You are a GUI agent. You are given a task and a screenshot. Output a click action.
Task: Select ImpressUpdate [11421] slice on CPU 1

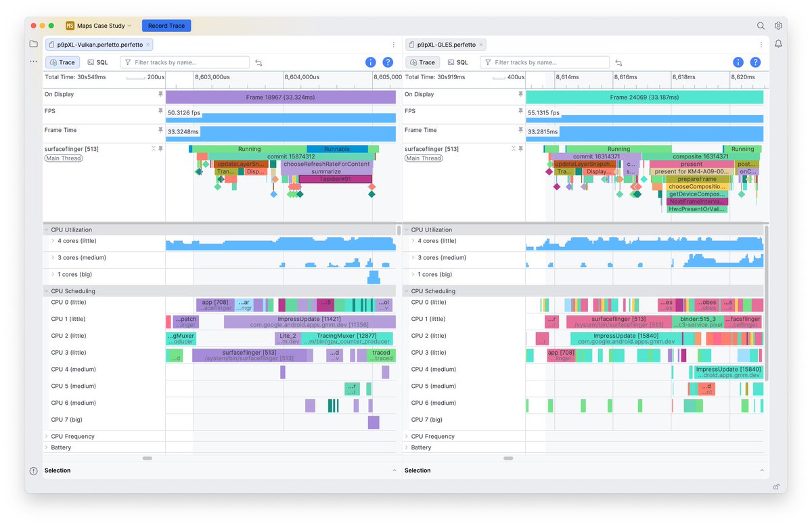(x=309, y=322)
